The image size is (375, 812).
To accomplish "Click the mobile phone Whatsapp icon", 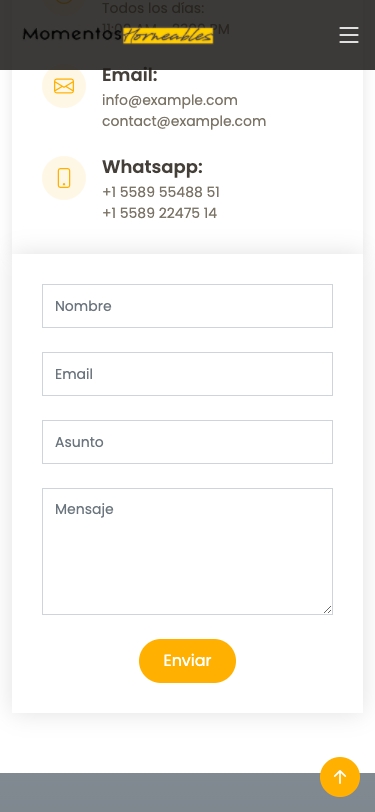I will pyautogui.click(x=64, y=178).
